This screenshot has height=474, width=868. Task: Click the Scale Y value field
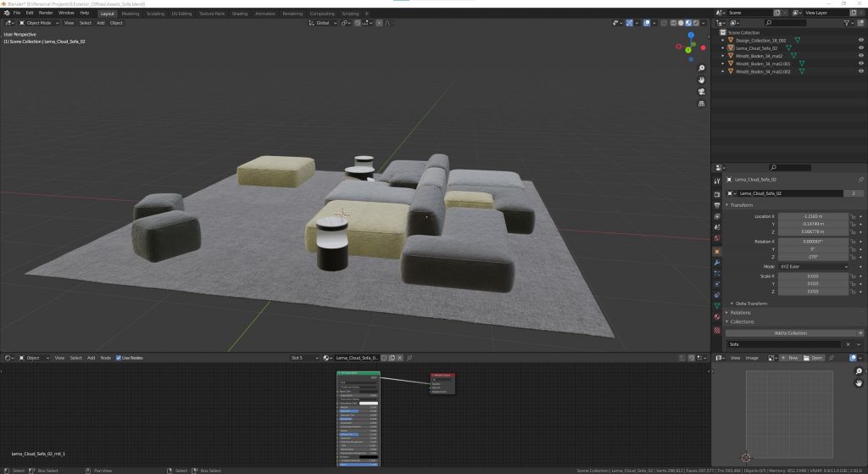point(813,283)
